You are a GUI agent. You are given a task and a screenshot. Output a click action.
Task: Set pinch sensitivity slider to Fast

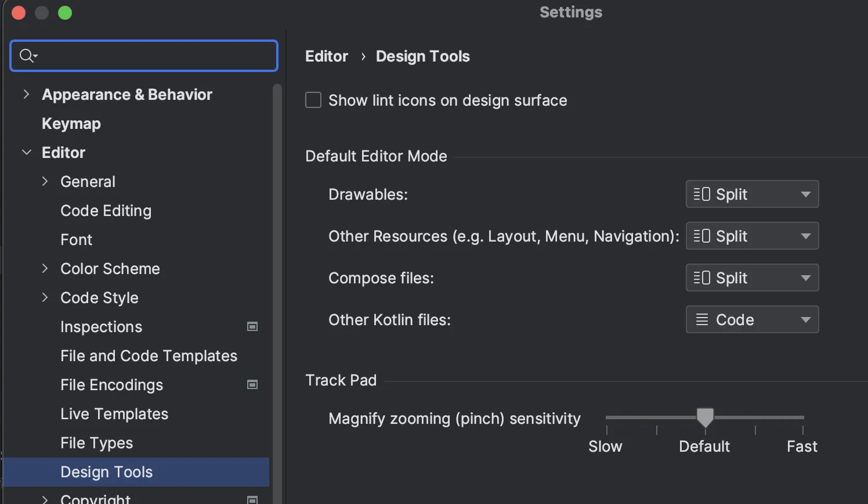click(802, 417)
